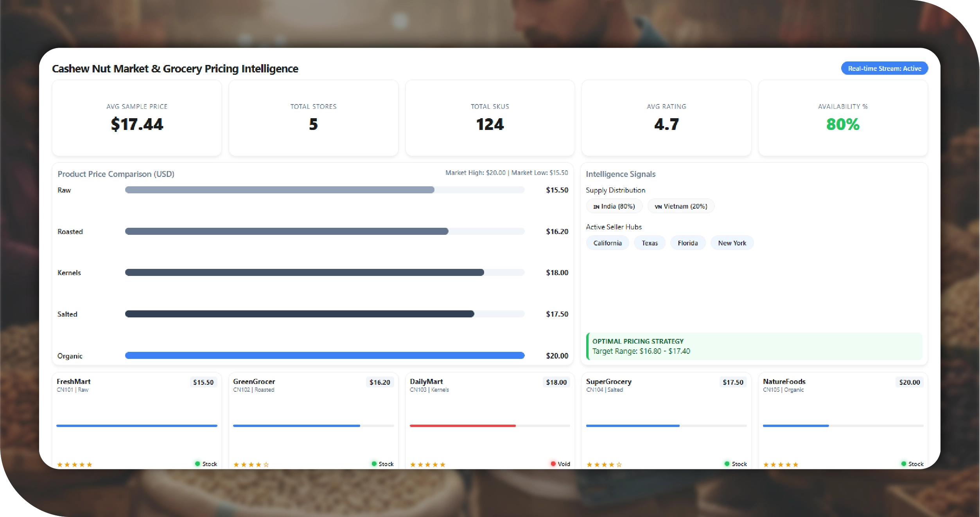This screenshot has height=517, width=980.
Task: Click the Organic price bar
Action: [x=325, y=355]
